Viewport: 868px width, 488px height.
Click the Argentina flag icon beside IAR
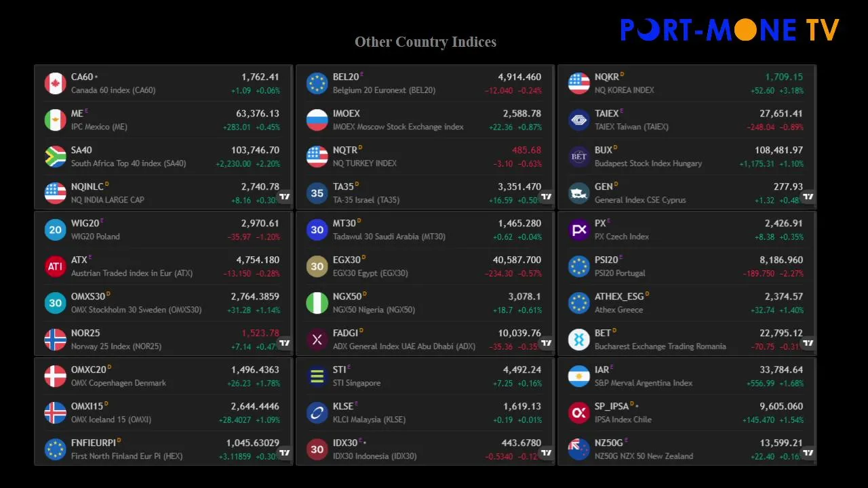pos(578,376)
